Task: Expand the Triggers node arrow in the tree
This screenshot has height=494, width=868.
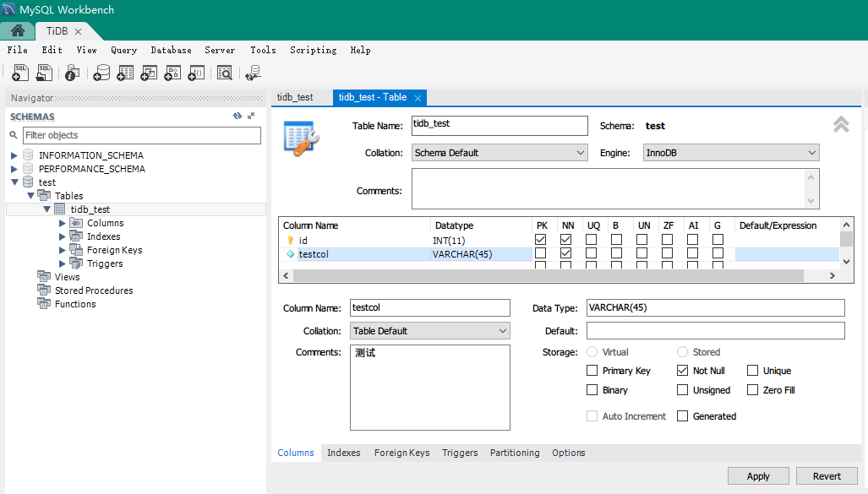Action: coord(63,263)
